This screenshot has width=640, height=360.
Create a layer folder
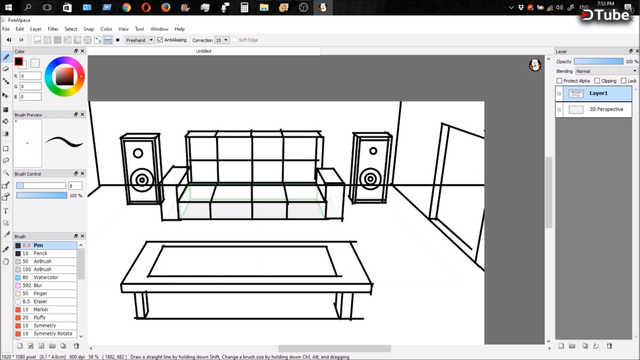pos(572,346)
